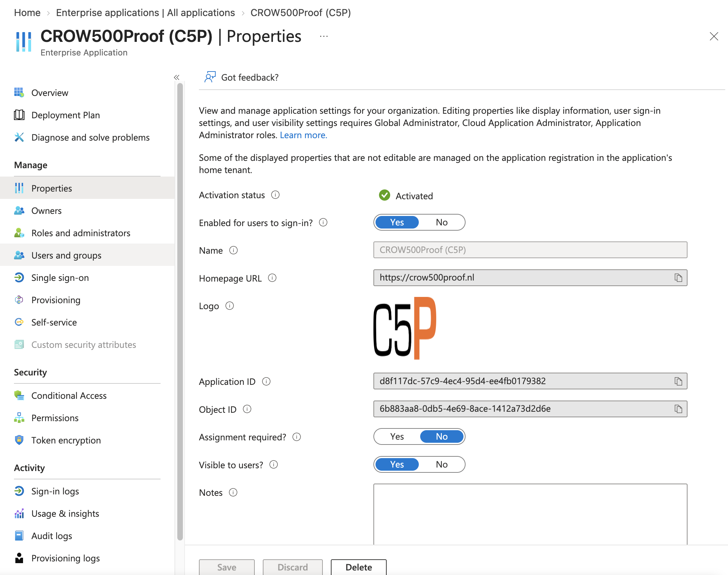This screenshot has height=575, width=728.
Task: Click the Homepage URL field
Action: click(x=530, y=278)
